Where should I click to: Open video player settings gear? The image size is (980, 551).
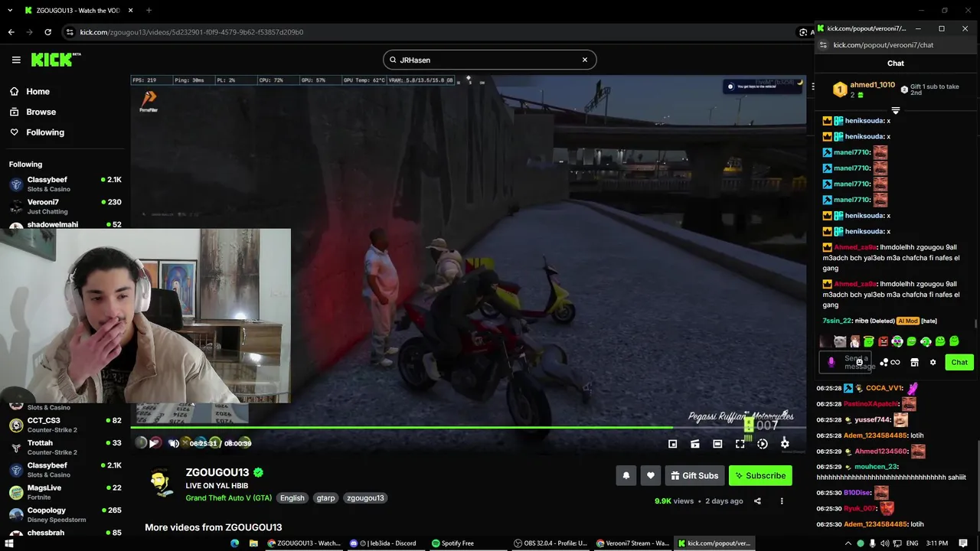coord(785,444)
